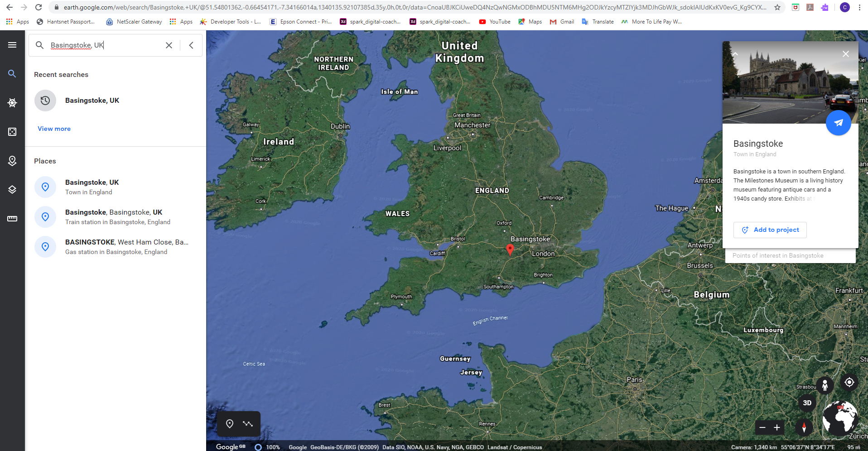Screen dimensions: 868x451
Task: Toggle the 3D view button
Action: tap(807, 403)
